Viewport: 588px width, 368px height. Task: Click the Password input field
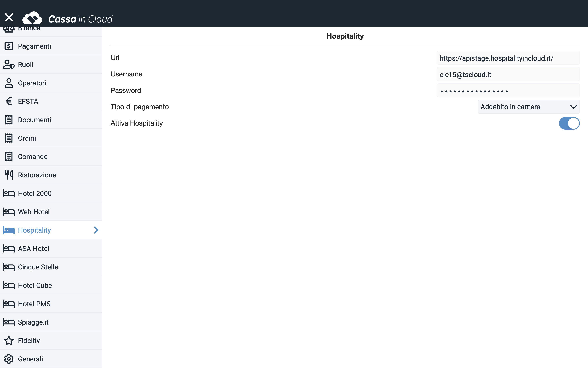point(508,91)
